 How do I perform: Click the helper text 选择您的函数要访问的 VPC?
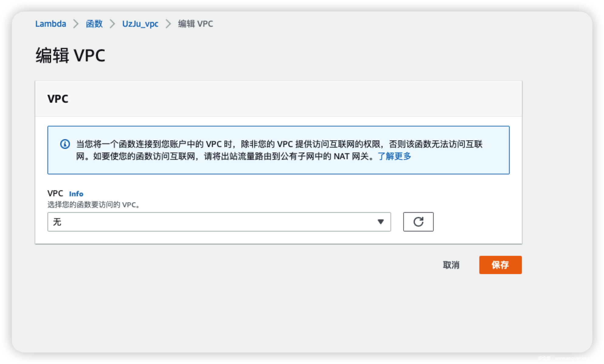pos(93,205)
